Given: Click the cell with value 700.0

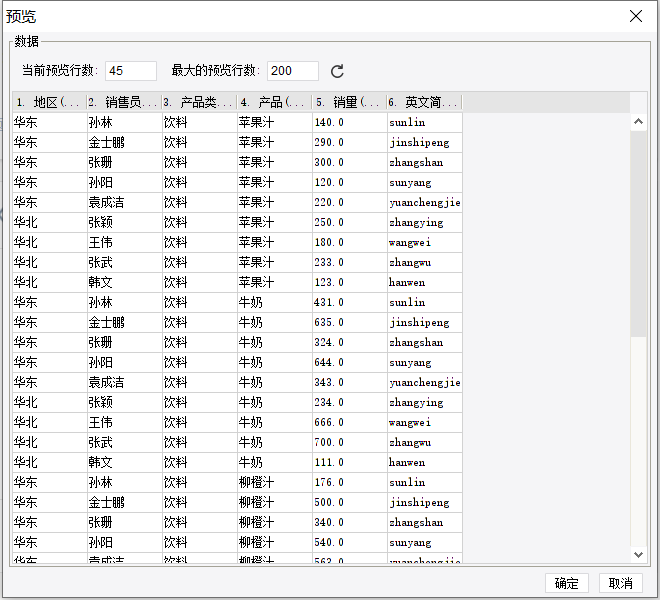Looking at the screenshot, I should pyautogui.click(x=349, y=443).
